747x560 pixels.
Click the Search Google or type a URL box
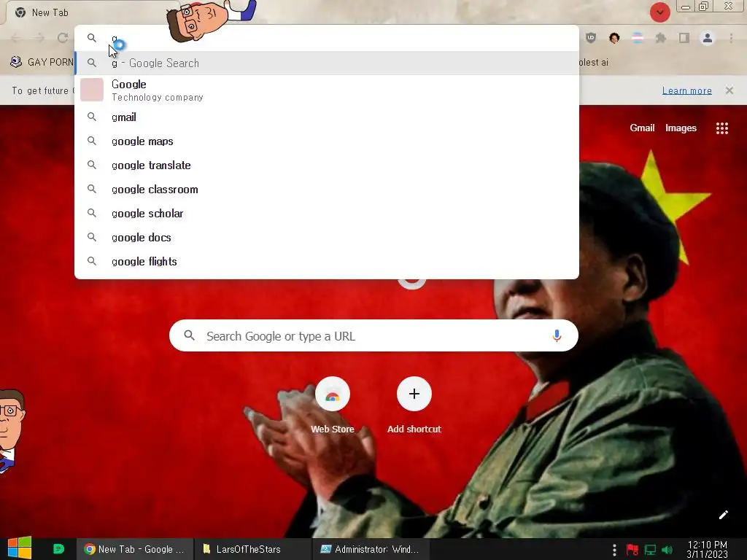(373, 335)
